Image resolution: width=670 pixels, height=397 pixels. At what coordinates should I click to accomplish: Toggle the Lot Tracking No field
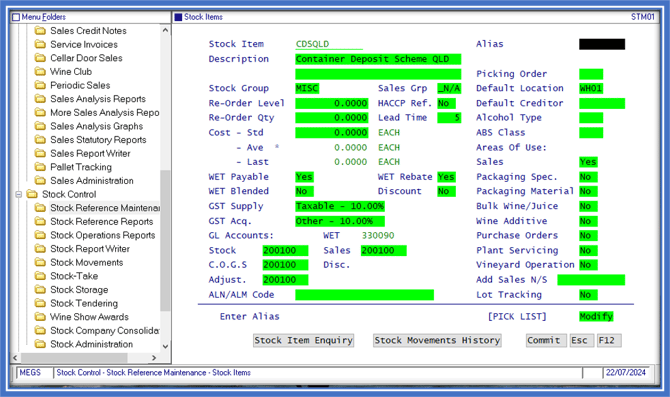pos(588,294)
